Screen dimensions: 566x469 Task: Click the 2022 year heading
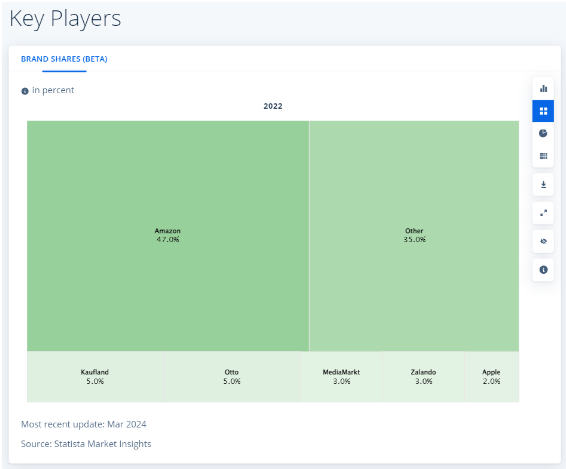273,106
